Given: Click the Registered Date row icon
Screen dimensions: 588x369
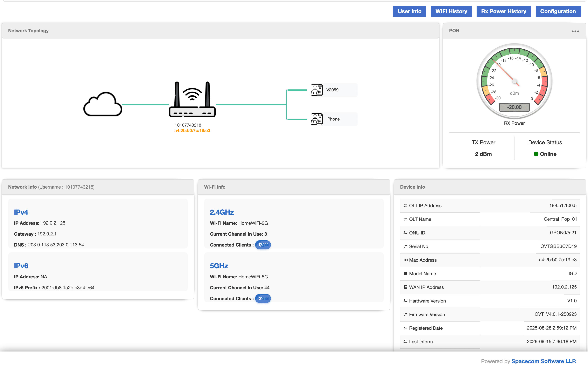Looking at the screenshot, I should [x=405, y=328].
